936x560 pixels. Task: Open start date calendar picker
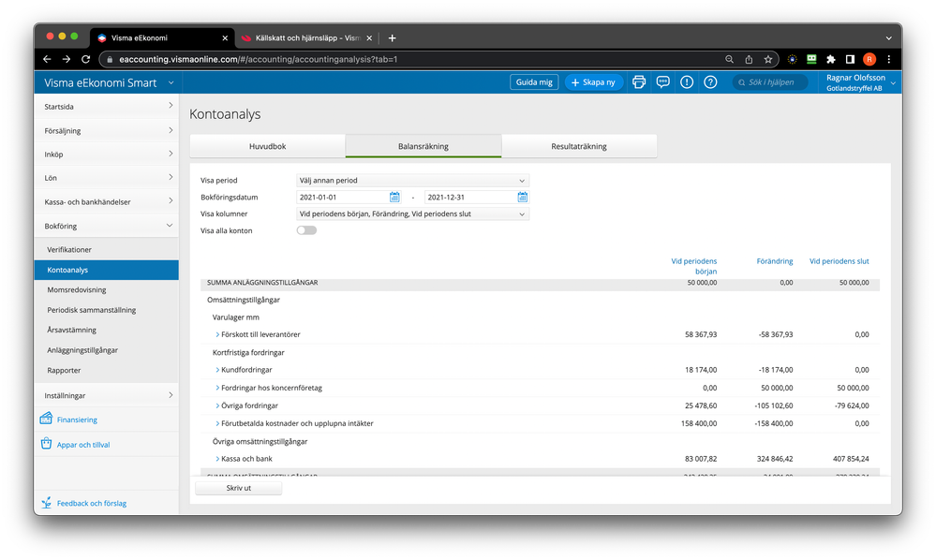pyautogui.click(x=394, y=197)
